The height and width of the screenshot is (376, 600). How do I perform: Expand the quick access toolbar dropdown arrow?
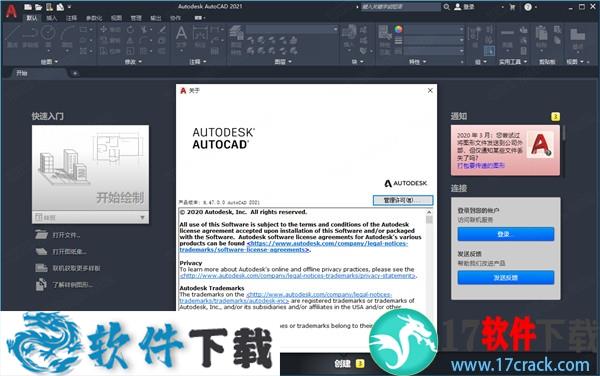(x=69, y=7)
